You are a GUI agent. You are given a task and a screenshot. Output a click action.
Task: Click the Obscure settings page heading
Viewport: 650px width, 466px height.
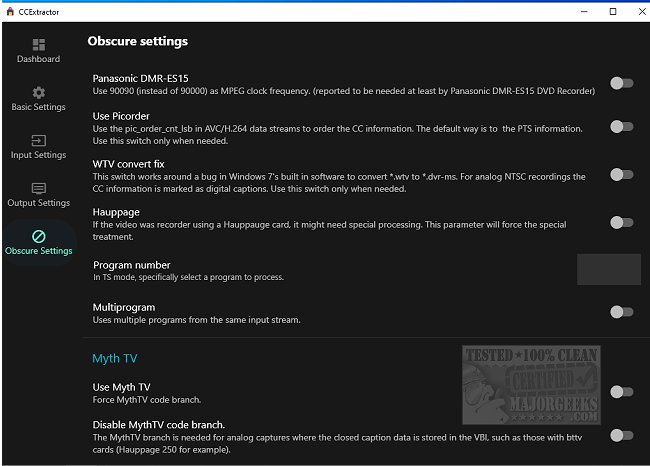click(138, 41)
